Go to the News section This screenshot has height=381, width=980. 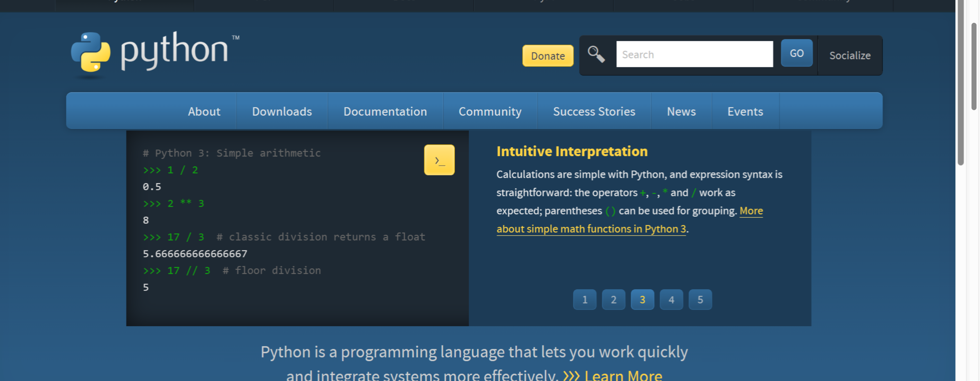(681, 112)
